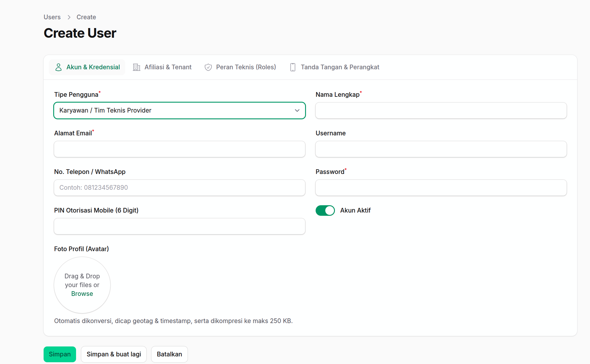Click the building icon beside Afiliasi & Tenant
Viewport: 590px width, 364px height.
point(137,67)
